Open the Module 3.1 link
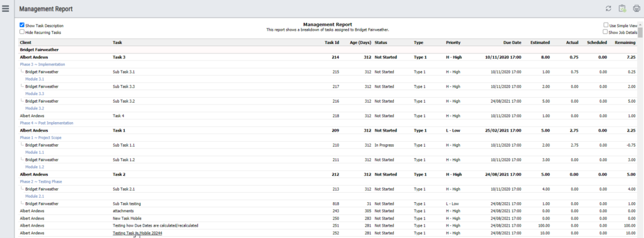The image size is (644, 238). (x=35, y=79)
